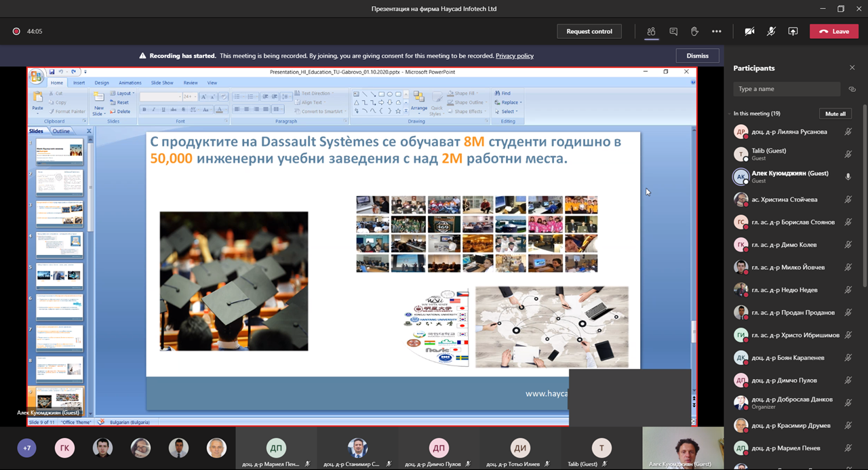Open the font size 24 dropdown

[189, 97]
